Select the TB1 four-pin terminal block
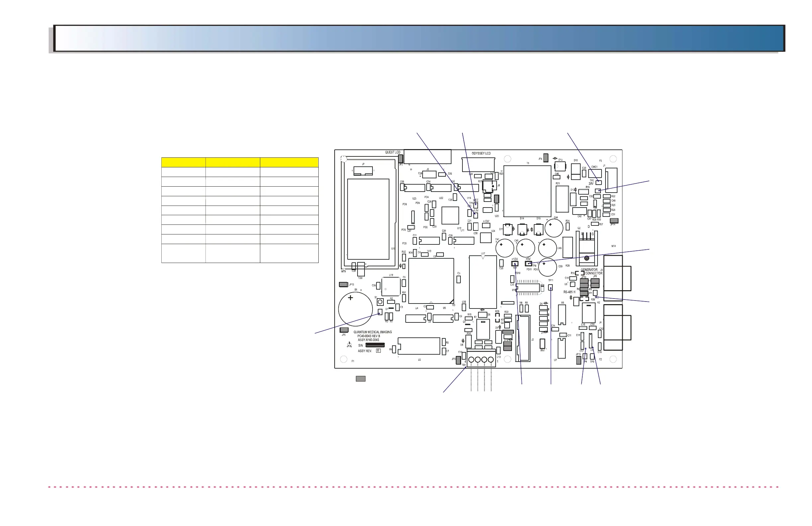Screen dimensions: 812x526 (481, 359)
